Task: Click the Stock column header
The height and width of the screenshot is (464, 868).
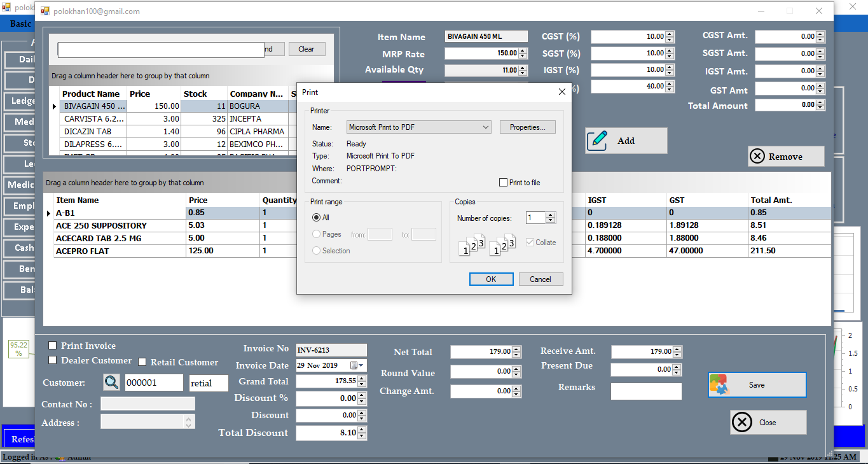Action: coord(203,94)
